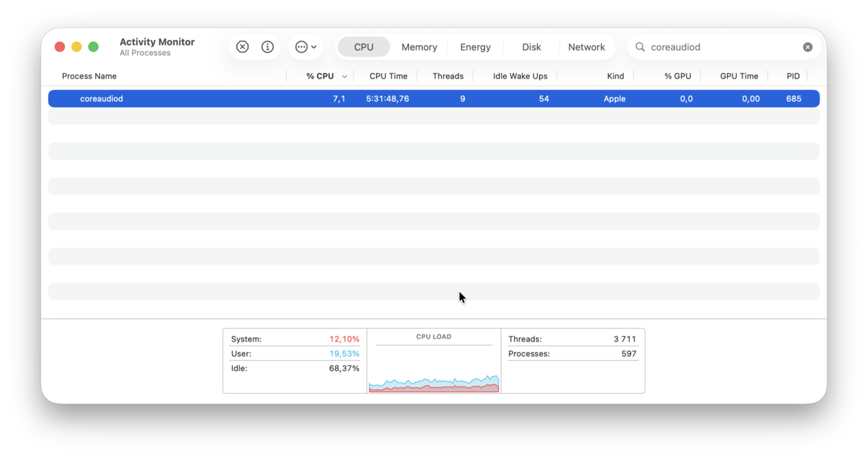Click the All Processes subtitle
This screenshot has height=458, width=868.
click(x=145, y=53)
